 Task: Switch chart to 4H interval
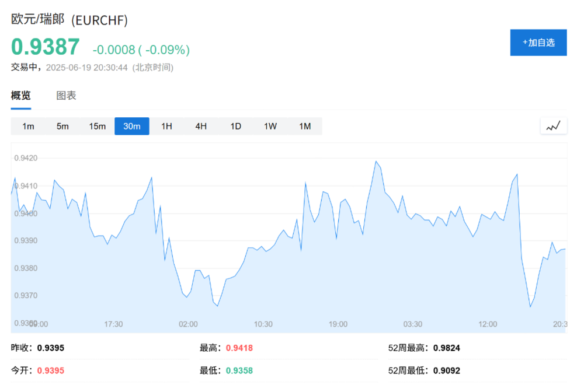(201, 126)
